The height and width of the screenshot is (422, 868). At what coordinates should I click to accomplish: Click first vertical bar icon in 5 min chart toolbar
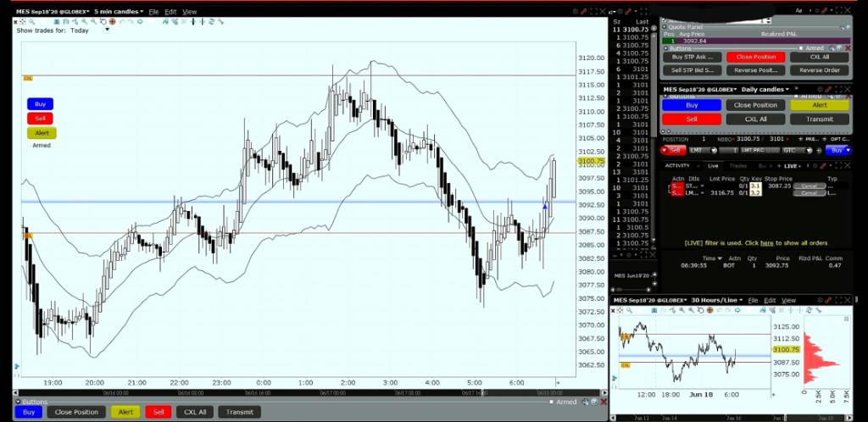(x=193, y=21)
